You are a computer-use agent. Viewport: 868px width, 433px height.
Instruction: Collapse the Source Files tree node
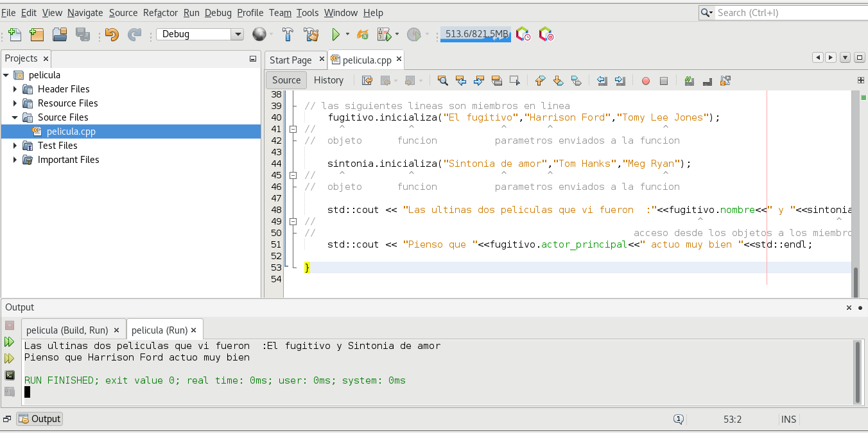(x=15, y=117)
